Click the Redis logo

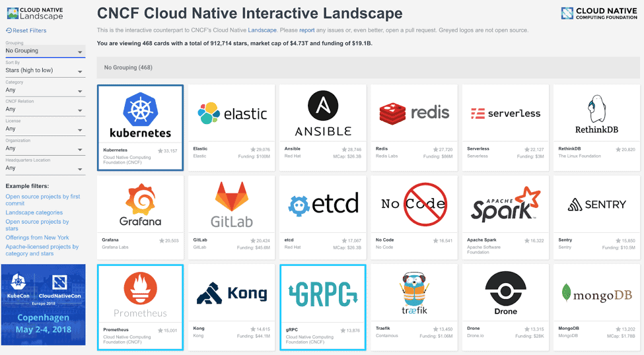(414, 113)
